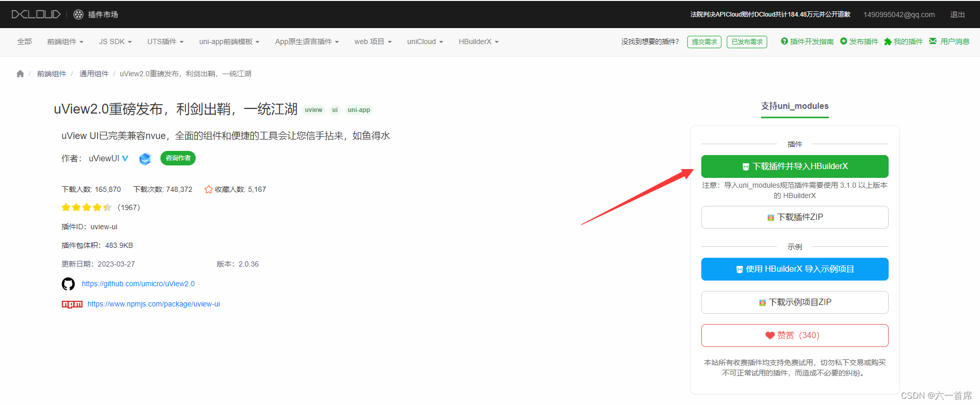Image resolution: width=980 pixels, height=405 pixels.
Task: Expand the uniCloud dropdown menu
Action: (x=425, y=41)
